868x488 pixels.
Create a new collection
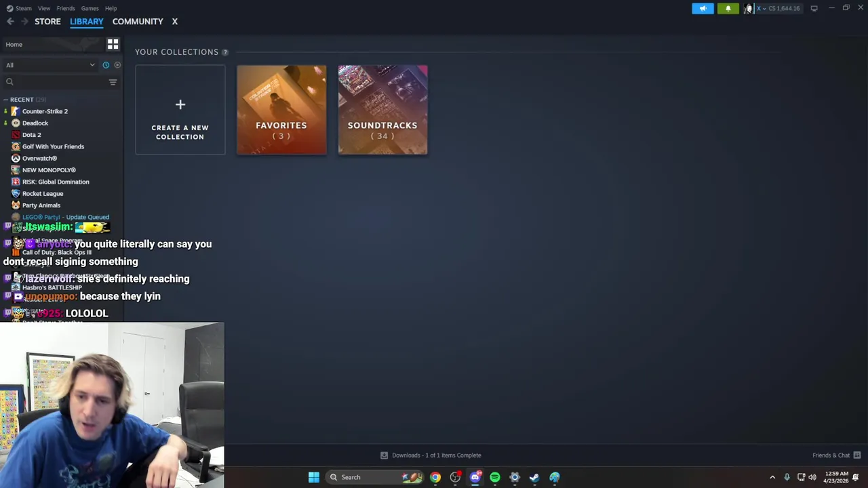[x=180, y=110]
